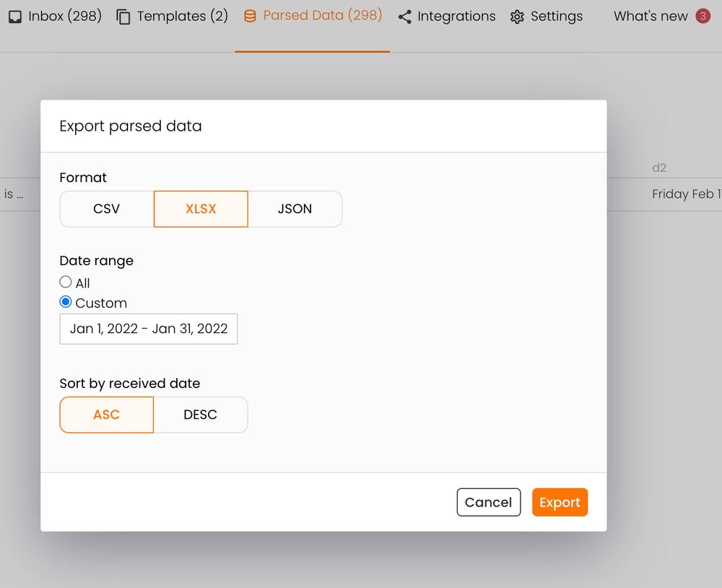This screenshot has height=588, width=722.
Task: Switch sort order to DESC
Action: [x=200, y=415]
